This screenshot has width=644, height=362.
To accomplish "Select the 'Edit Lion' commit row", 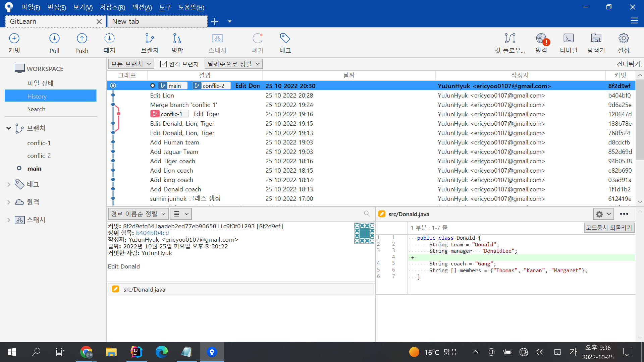I will pos(371,96).
